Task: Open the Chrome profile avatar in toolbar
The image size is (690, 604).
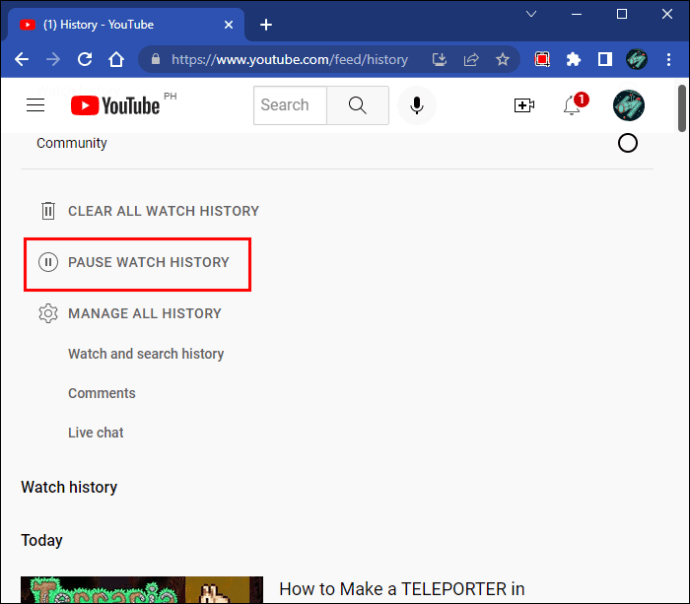Action: [x=637, y=59]
